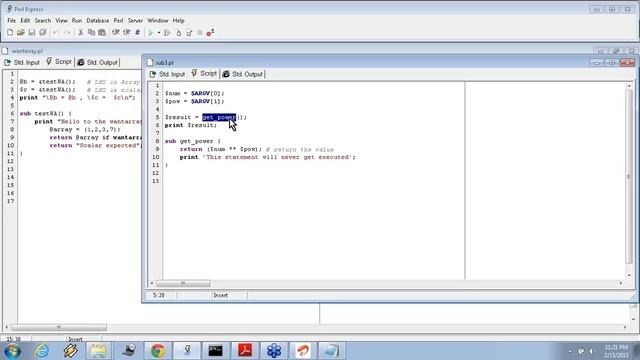Click the scroll-right arrow in sub3.pl
Screen dimensions: 640x360
click(x=621, y=283)
